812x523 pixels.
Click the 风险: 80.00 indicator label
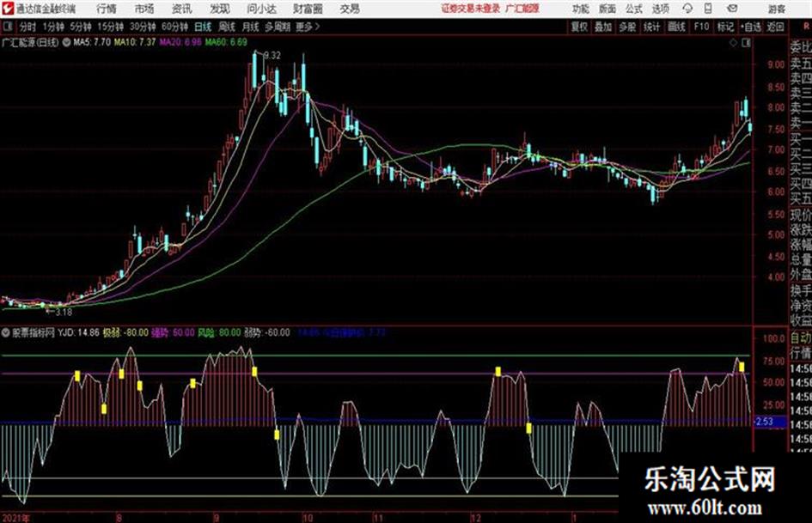(x=220, y=332)
